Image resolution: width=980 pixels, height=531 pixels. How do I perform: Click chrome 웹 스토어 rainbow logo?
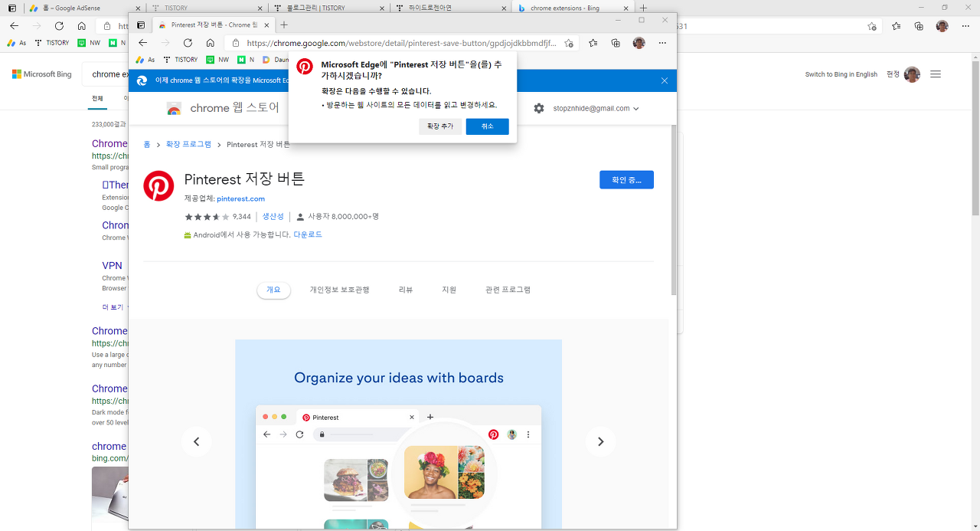point(174,109)
